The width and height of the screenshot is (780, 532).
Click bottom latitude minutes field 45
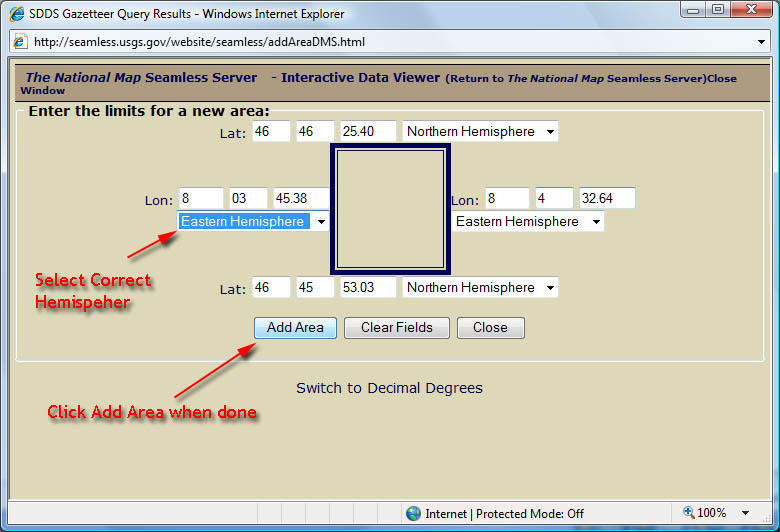315,287
